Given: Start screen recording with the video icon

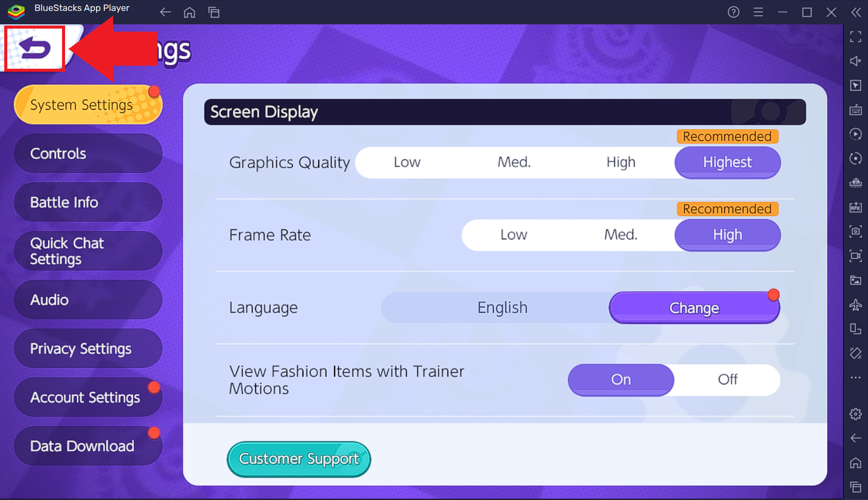Looking at the screenshot, I should point(856,255).
